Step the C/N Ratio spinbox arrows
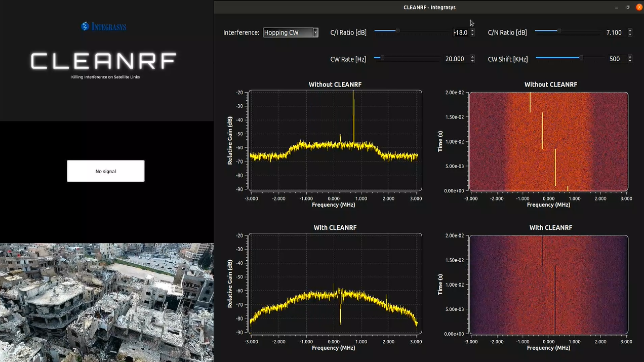Image resolution: width=644 pixels, height=362 pixels. 630,32
